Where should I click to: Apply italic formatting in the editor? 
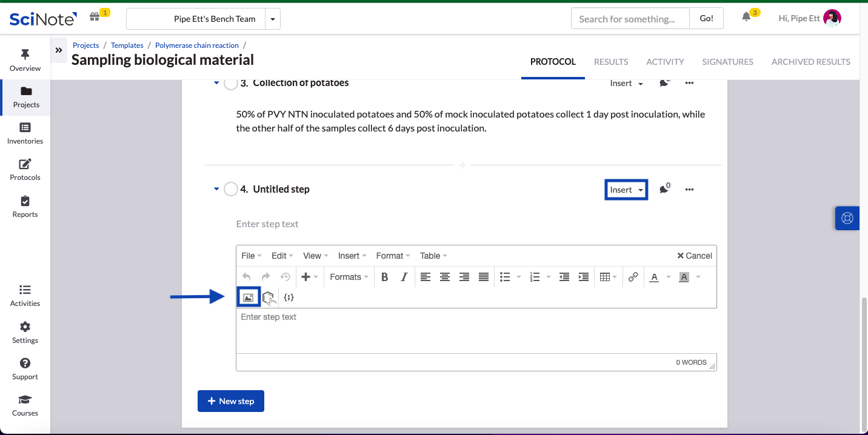[x=404, y=277]
